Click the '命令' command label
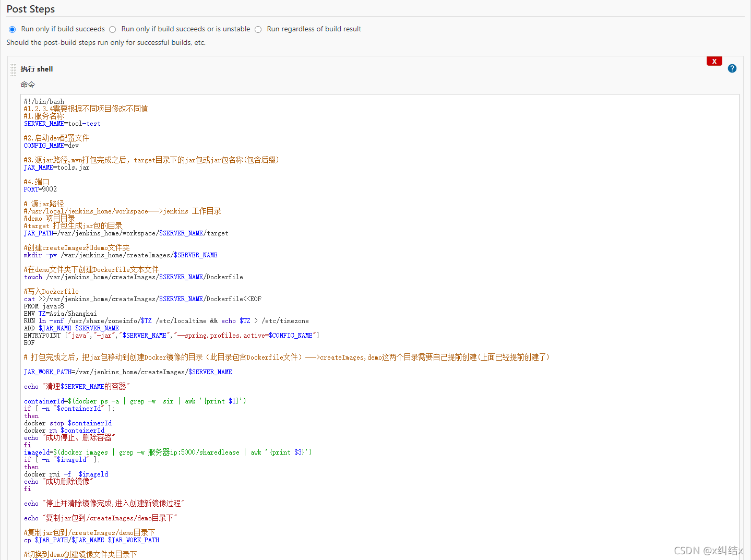Screen dimensions: 751x560 click(28, 85)
